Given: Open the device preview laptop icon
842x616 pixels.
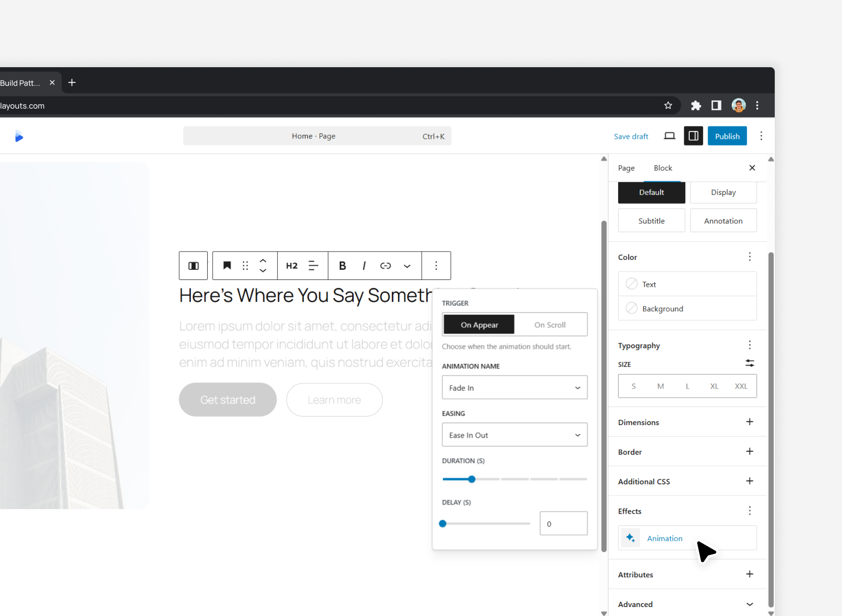Looking at the screenshot, I should tap(670, 136).
